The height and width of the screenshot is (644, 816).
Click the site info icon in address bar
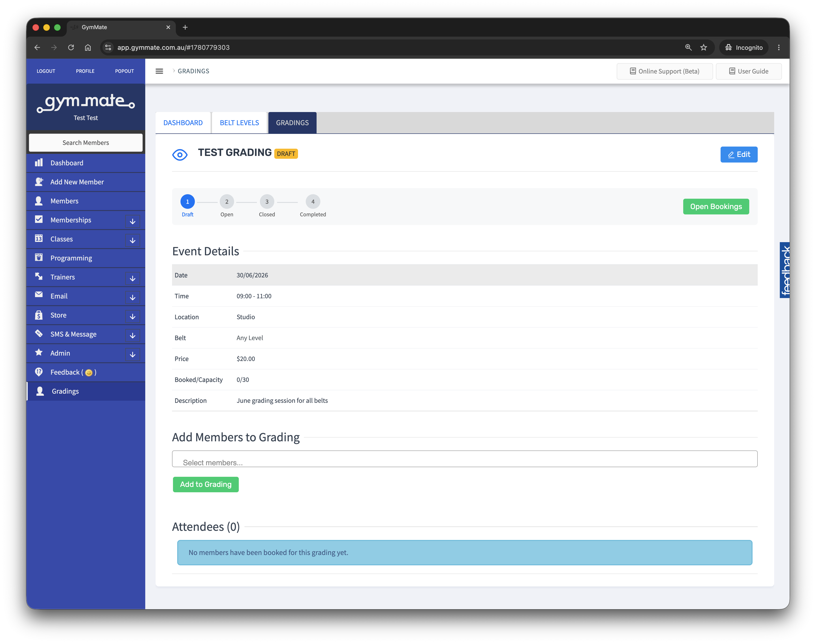(108, 47)
